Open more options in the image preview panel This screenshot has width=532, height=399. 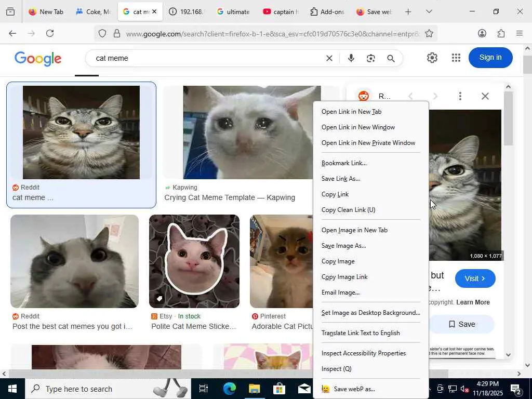(460, 96)
